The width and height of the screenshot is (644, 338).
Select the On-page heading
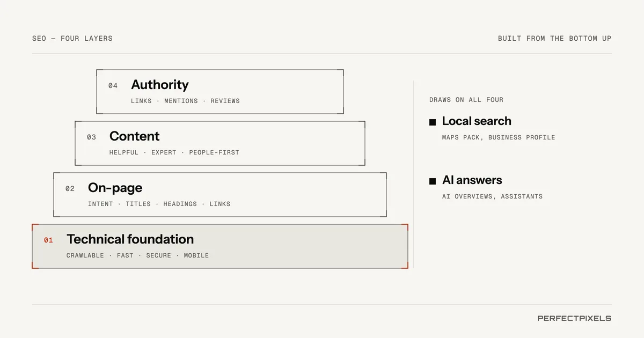(x=115, y=188)
